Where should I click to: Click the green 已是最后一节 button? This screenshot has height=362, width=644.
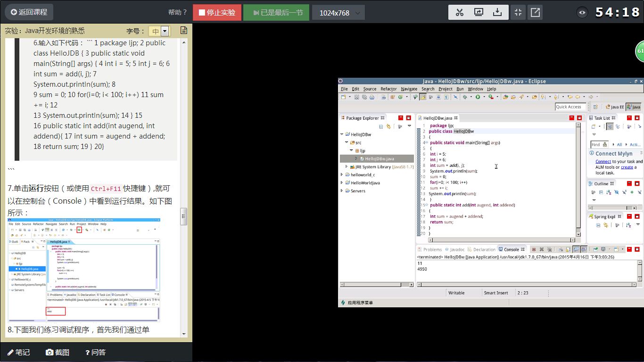(x=276, y=12)
